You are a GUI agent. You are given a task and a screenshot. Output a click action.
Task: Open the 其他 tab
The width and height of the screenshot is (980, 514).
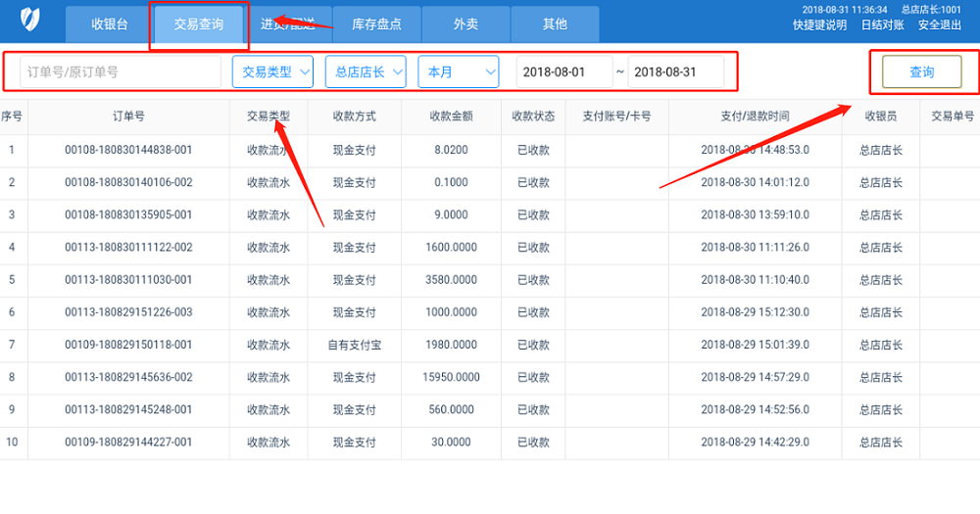(555, 24)
